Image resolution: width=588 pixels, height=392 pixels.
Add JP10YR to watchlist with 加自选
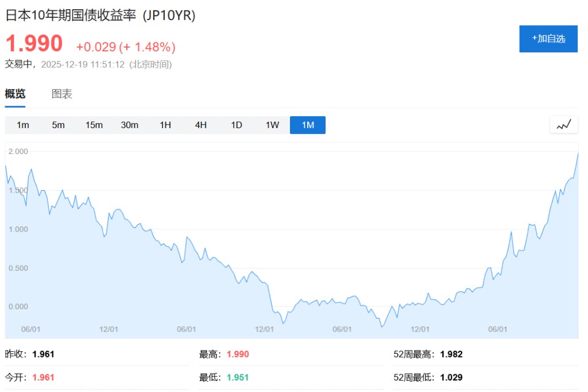point(548,39)
